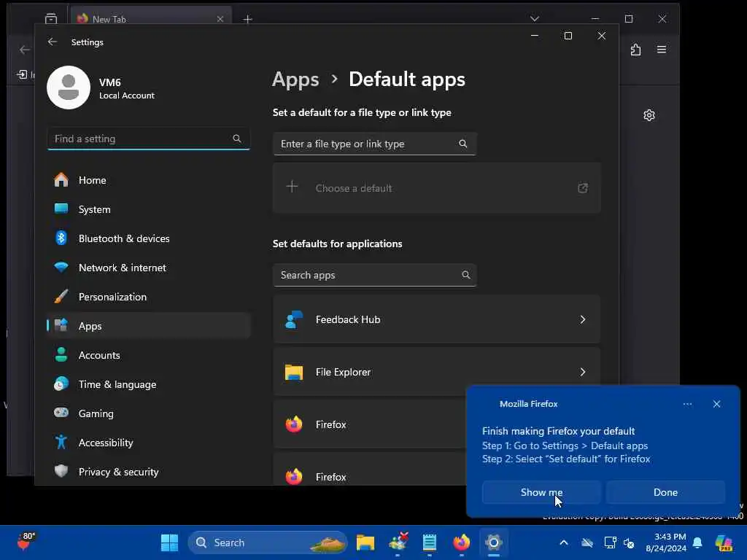The width and height of the screenshot is (747, 560).
Task: Open File Explorer from taskbar
Action: 365,542
